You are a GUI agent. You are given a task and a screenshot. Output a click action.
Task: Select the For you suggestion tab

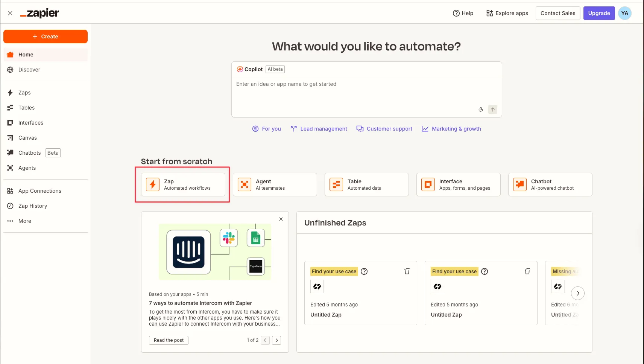(x=266, y=129)
